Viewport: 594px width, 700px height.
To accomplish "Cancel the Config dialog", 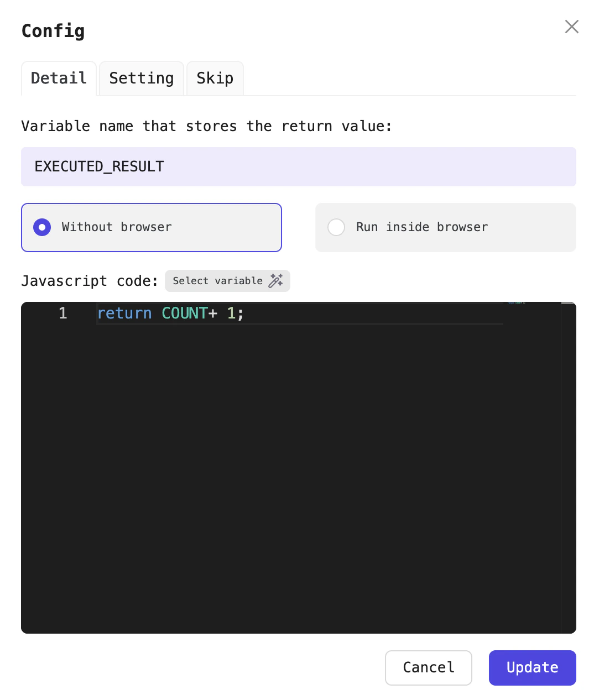I will click(428, 668).
